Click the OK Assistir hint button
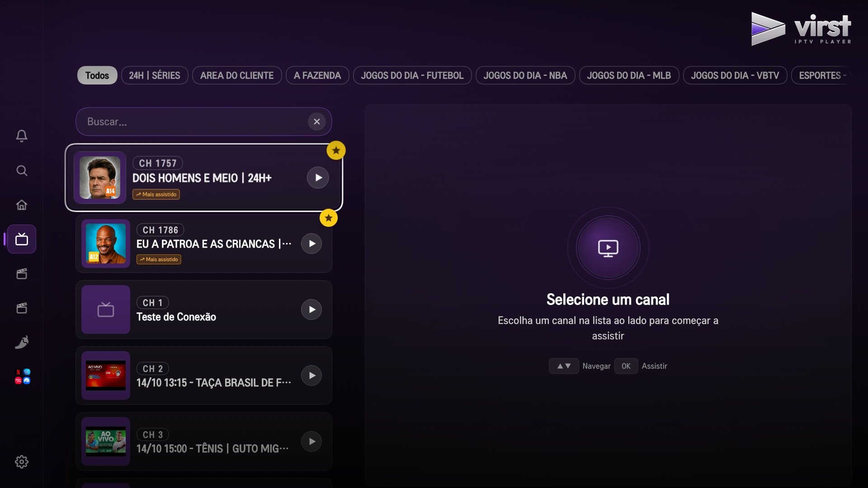Viewport: 868px width, 488px height. point(626,366)
